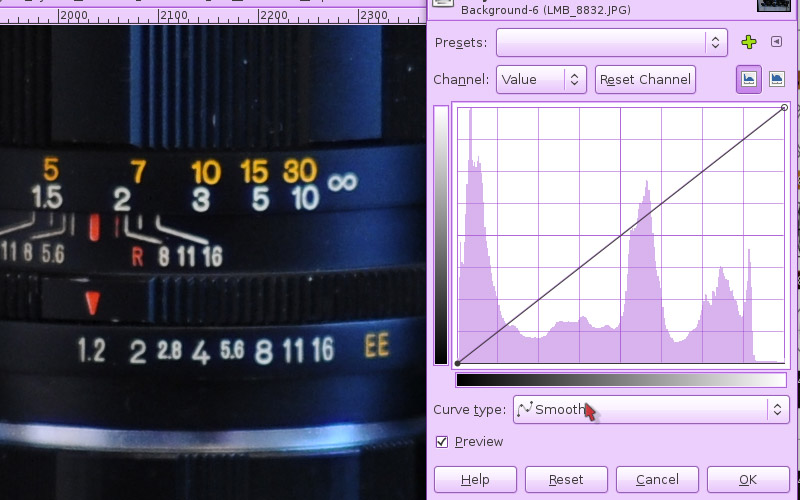The height and width of the screenshot is (500, 800).
Task: Expand the Channel Value dropdown
Action: pos(541,79)
